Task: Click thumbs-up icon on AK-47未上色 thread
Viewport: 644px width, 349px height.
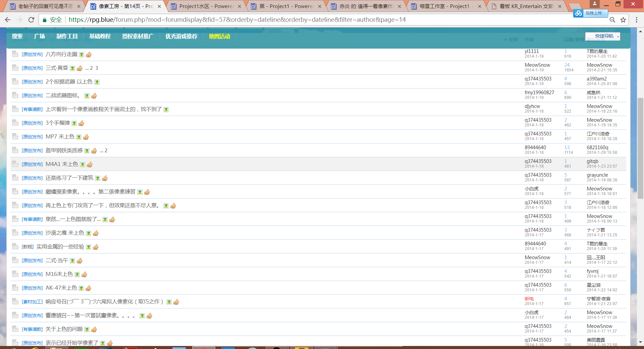Action: pyautogui.click(x=88, y=288)
